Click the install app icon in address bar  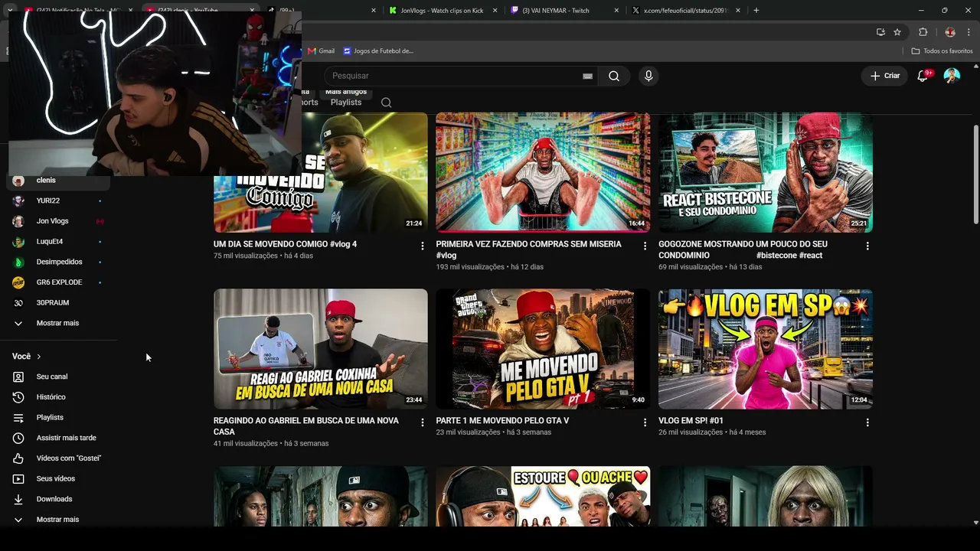(x=880, y=32)
